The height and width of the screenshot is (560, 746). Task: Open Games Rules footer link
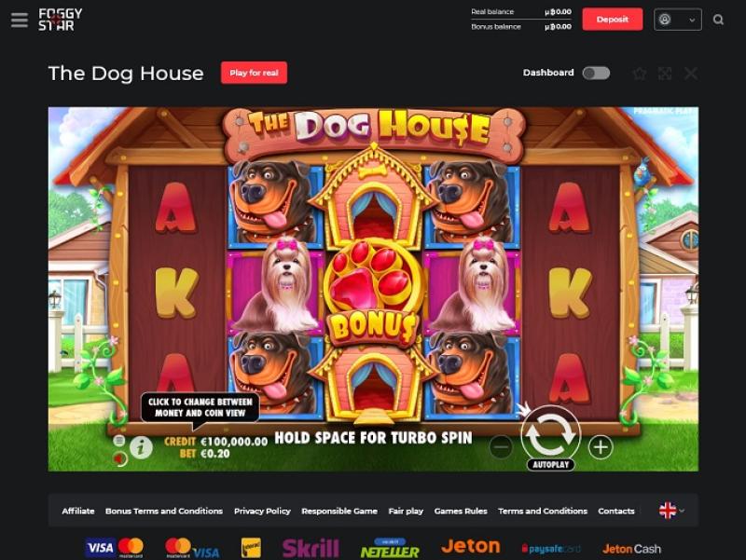click(x=461, y=511)
